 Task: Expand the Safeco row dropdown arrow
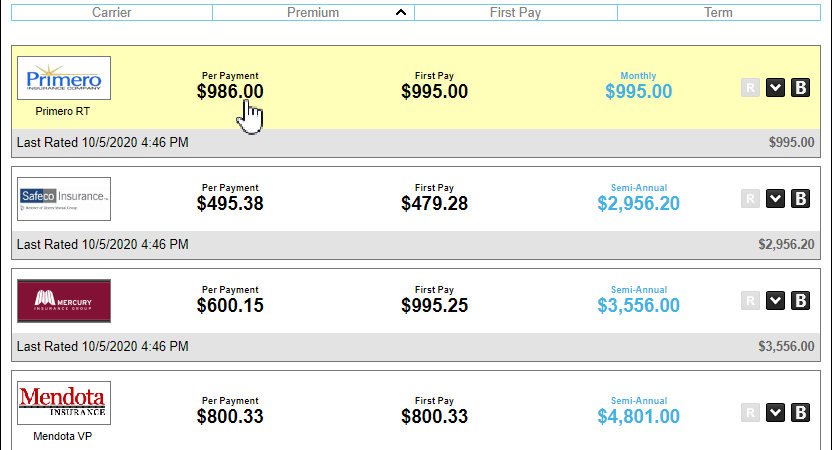tap(775, 199)
